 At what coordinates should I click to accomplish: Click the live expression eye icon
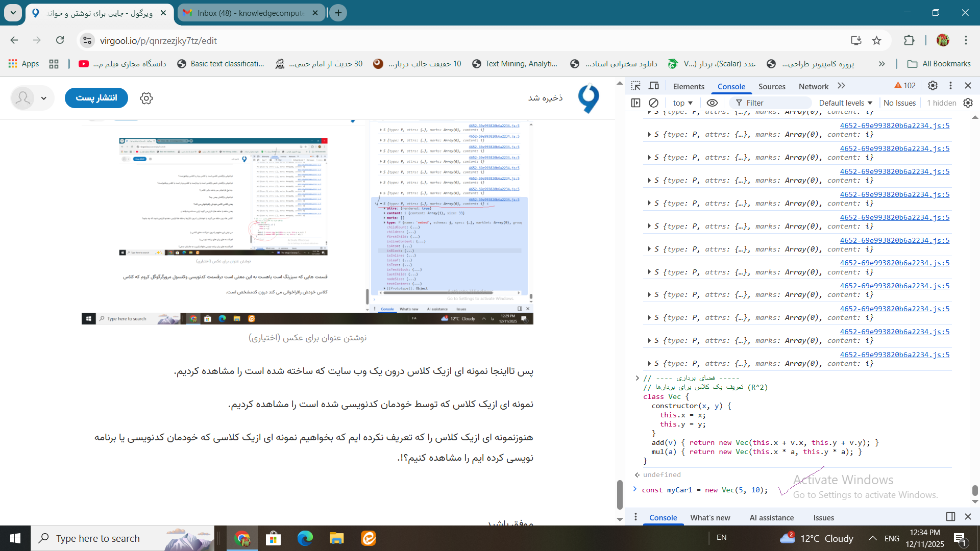coord(712,103)
